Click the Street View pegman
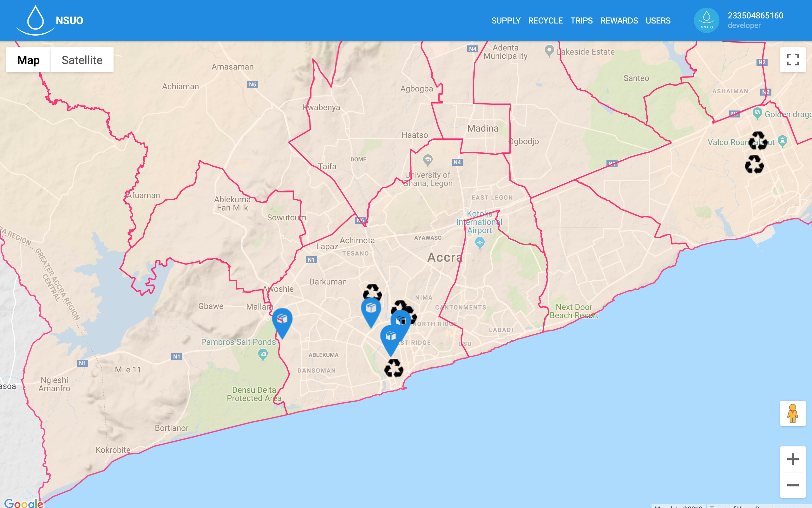 point(793,413)
